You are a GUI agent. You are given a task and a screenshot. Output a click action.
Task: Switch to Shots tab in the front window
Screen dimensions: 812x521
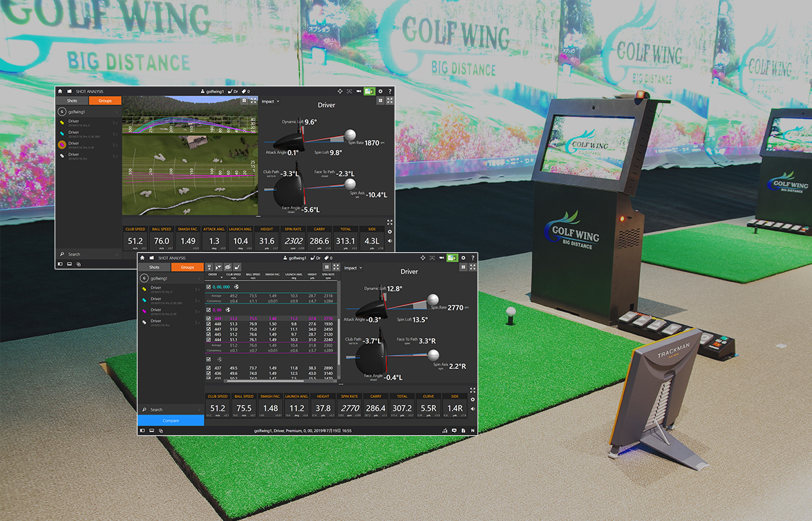tap(154, 267)
